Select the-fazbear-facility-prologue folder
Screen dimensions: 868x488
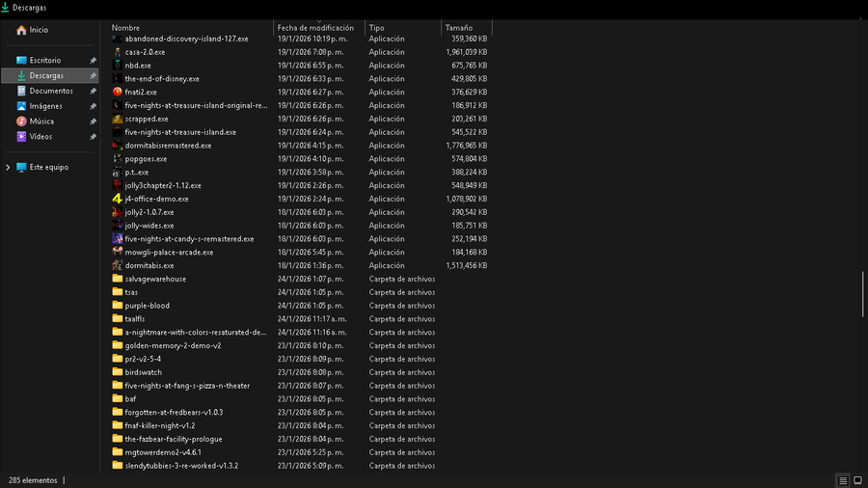[174, 440]
